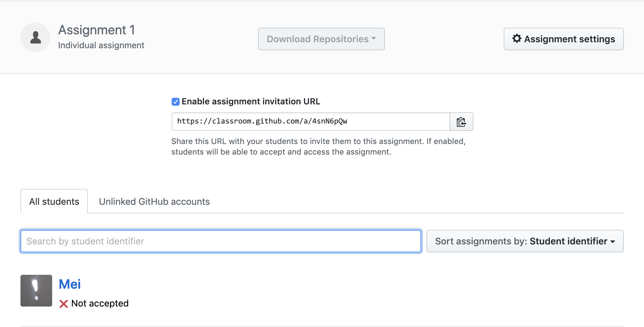Click the red X status icon
Screen dimensions: 644x327
click(x=64, y=304)
